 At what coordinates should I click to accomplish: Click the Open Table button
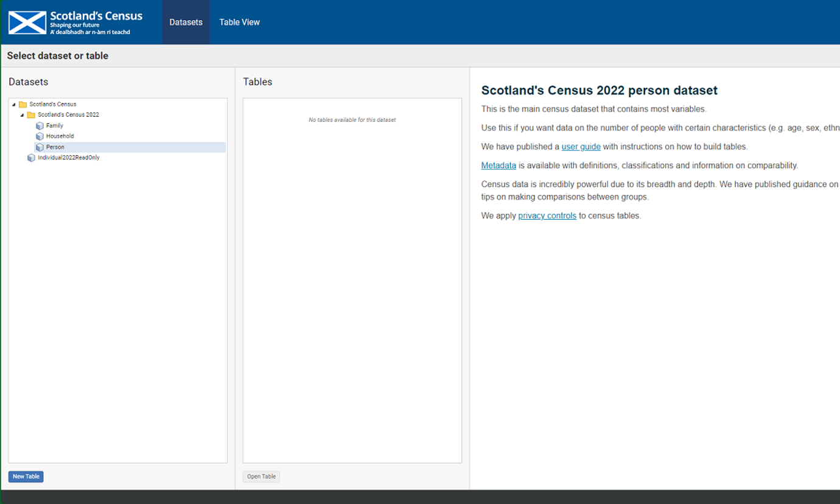point(261,477)
